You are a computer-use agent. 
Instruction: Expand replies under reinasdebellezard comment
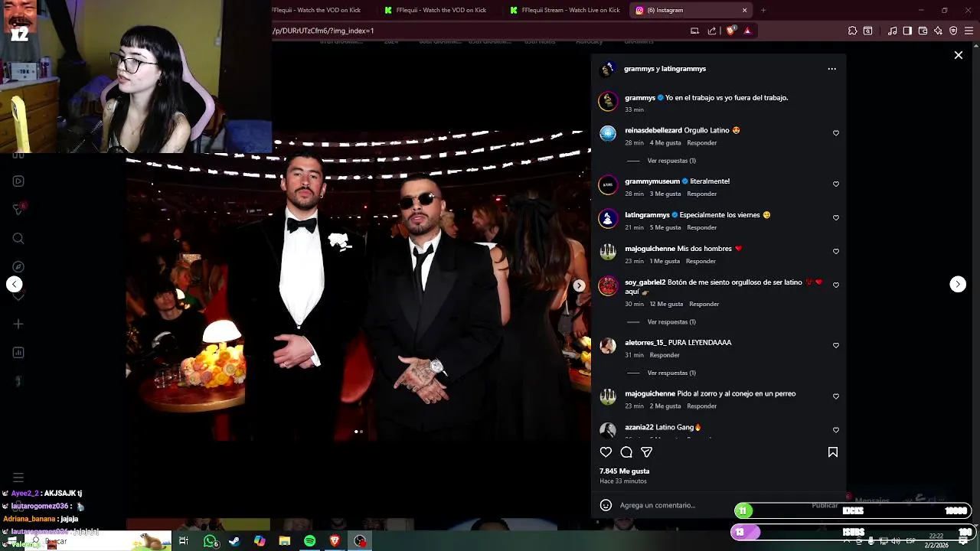coord(671,161)
